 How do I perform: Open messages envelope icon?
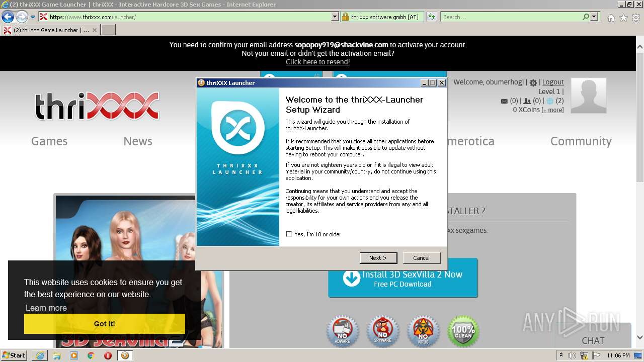pyautogui.click(x=504, y=101)
